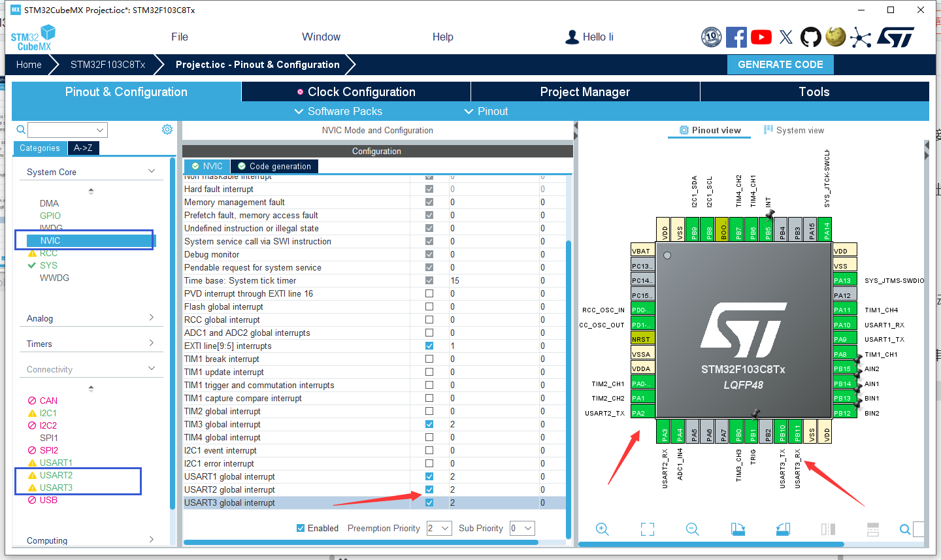941x560 pixels.
Task: Enable TIM2 global interrupt checkbox
Action: [x=429, y=411]
